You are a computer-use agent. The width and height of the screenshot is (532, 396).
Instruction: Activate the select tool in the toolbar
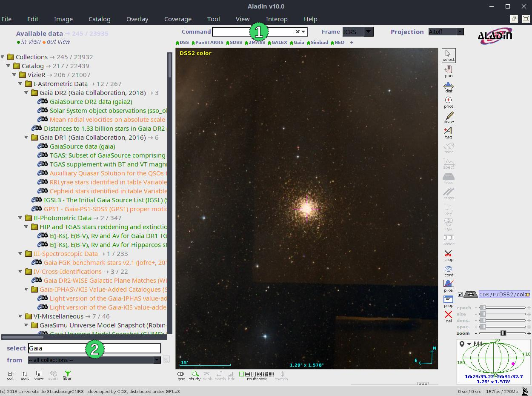click(x=449, y=55)
